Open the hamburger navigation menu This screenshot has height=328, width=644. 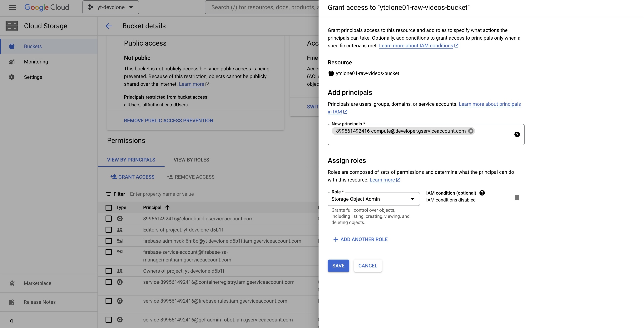pyautogui.click(x=12, y=7)
